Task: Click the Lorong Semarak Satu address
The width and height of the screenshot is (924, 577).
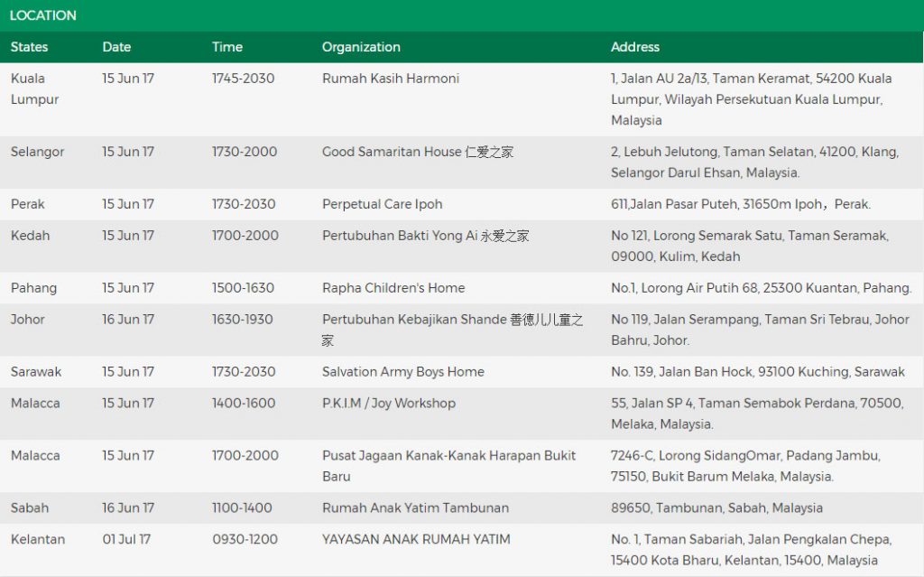Action: point(750,246)
